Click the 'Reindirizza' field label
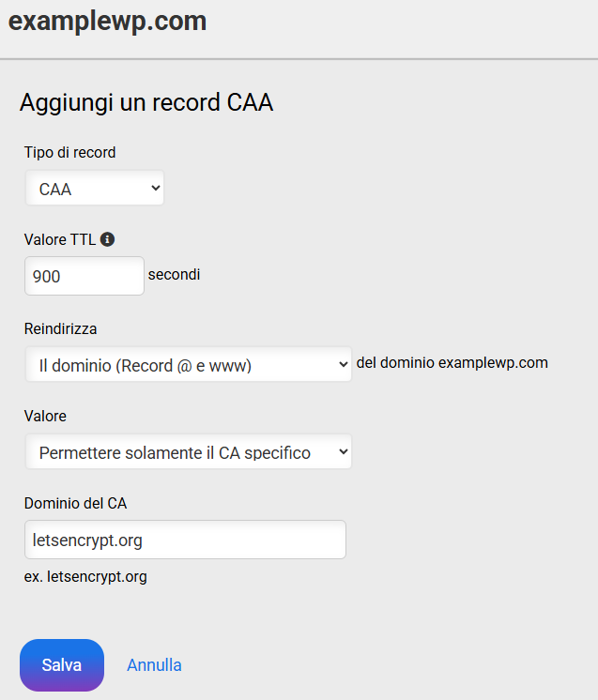 click(60, 328)
